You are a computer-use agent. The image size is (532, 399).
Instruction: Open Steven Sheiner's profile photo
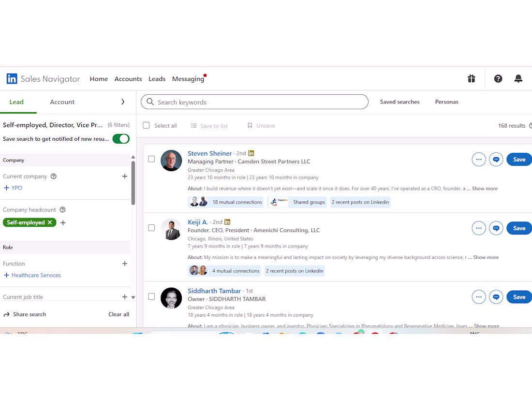point(171,161)
